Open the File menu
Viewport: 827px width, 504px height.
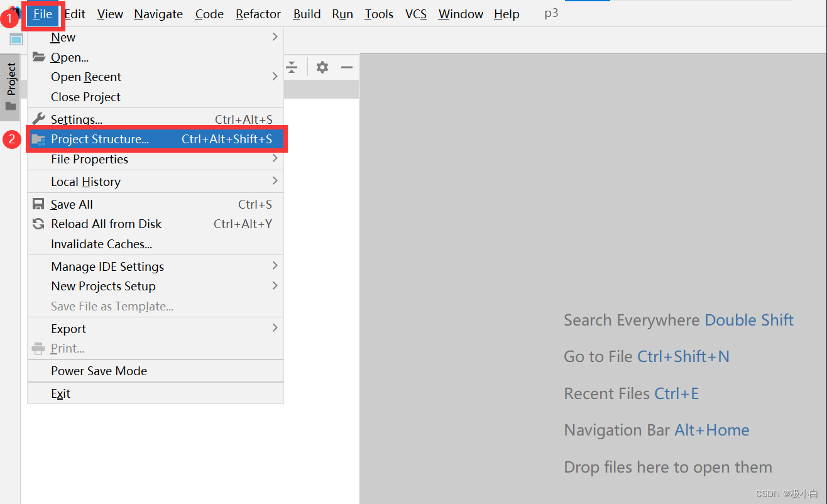pos(43,14)
